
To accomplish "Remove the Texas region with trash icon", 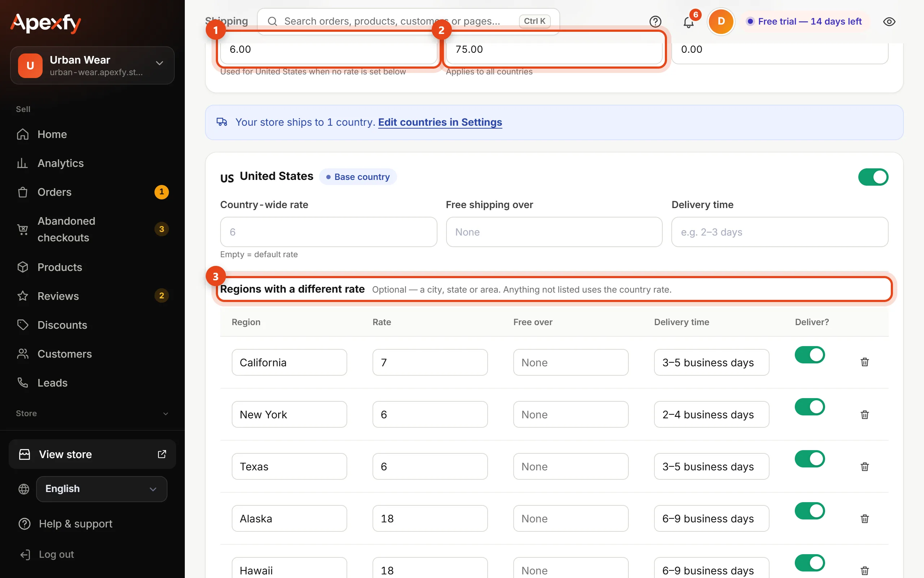I will coord(865,466).
